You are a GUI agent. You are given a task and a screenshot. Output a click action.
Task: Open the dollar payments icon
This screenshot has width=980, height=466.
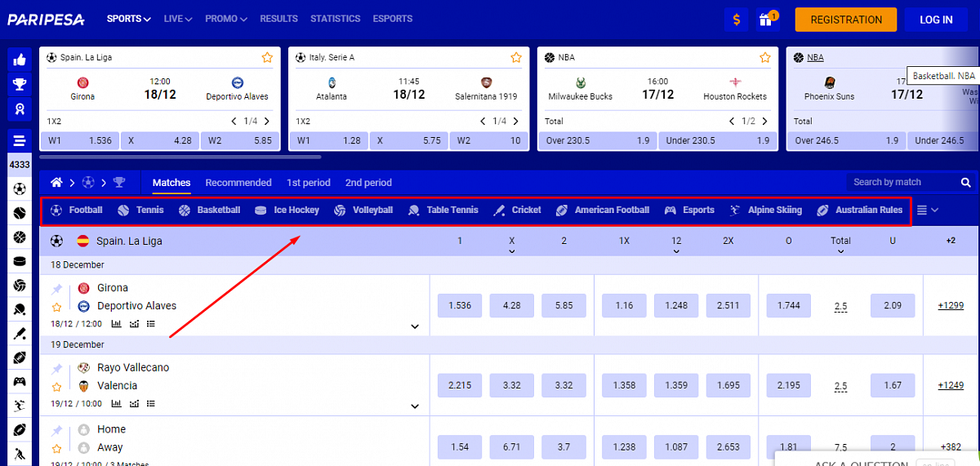tap(737, 20)
